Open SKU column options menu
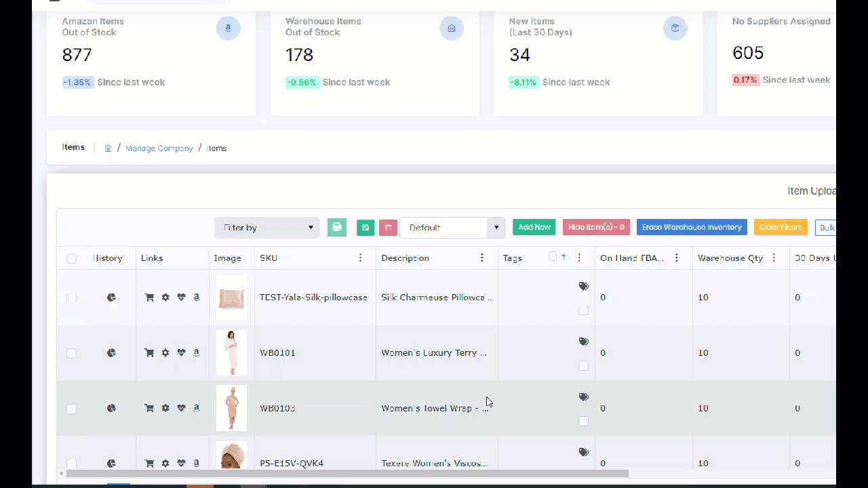 [361, 258]
